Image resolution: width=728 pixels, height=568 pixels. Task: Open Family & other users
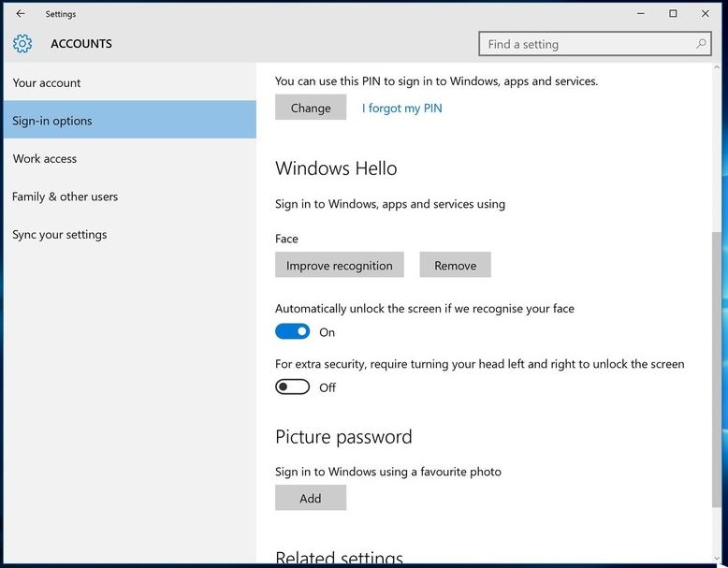[129, 197]
